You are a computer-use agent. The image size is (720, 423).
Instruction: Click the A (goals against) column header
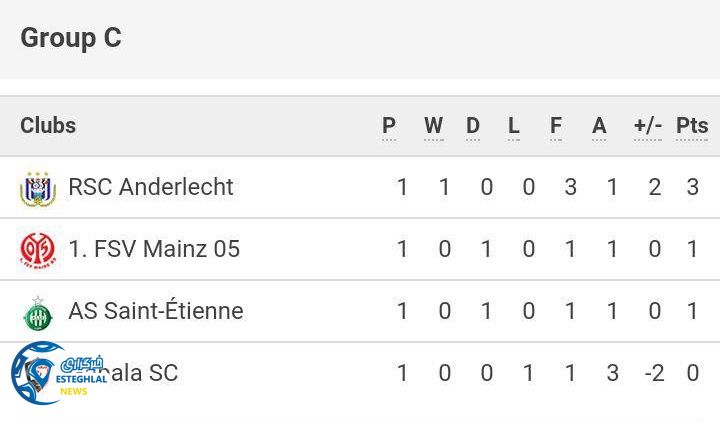599,126
